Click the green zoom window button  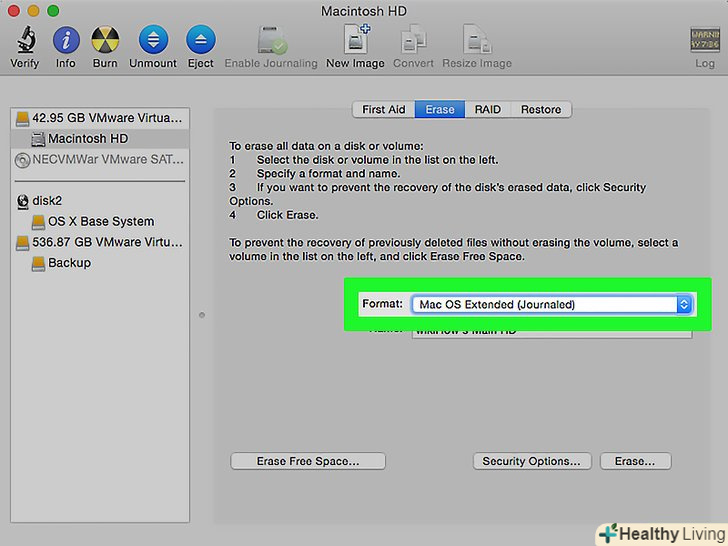pos(53,10)
